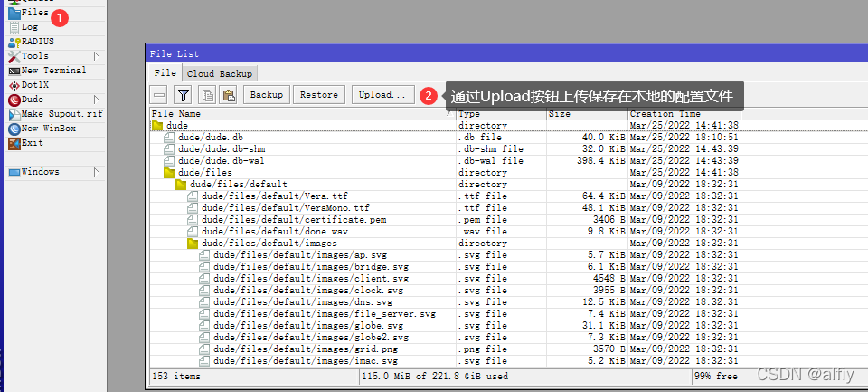Viewport: 868px width, 392px height.
Task: Click the Backup button
Action: tap(266, 95)
